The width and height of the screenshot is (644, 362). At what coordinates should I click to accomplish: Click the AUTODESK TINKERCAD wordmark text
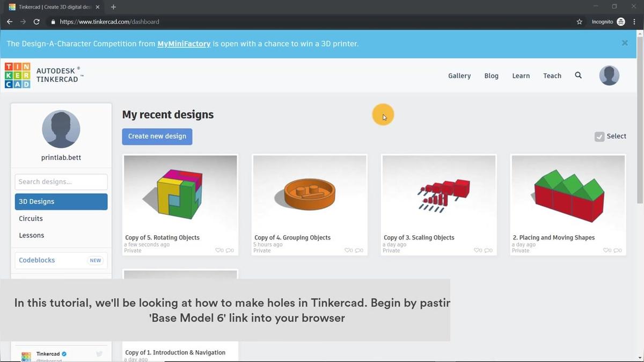(60, 75)
